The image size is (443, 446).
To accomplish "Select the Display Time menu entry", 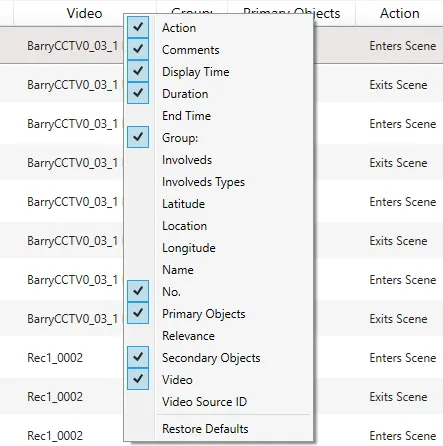I will click(x=196, y=72).
